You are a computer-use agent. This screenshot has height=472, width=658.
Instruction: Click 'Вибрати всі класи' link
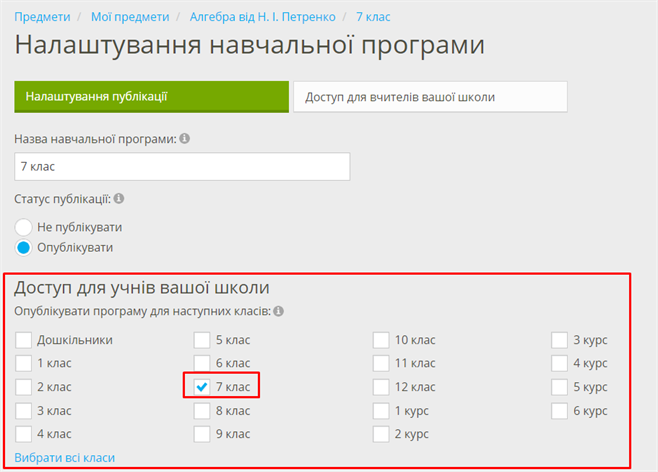65,458
